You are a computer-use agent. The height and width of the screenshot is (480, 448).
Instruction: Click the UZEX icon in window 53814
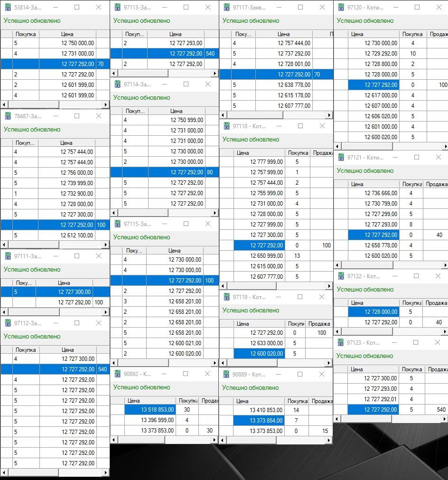point(8,8)
